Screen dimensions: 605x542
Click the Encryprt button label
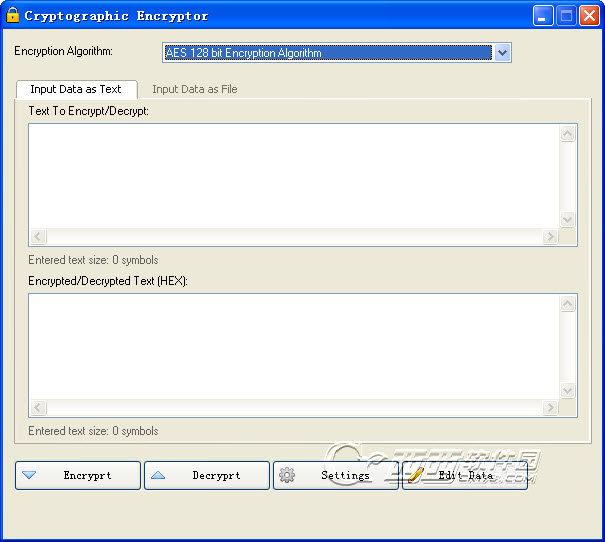click(x=88, y=475)
